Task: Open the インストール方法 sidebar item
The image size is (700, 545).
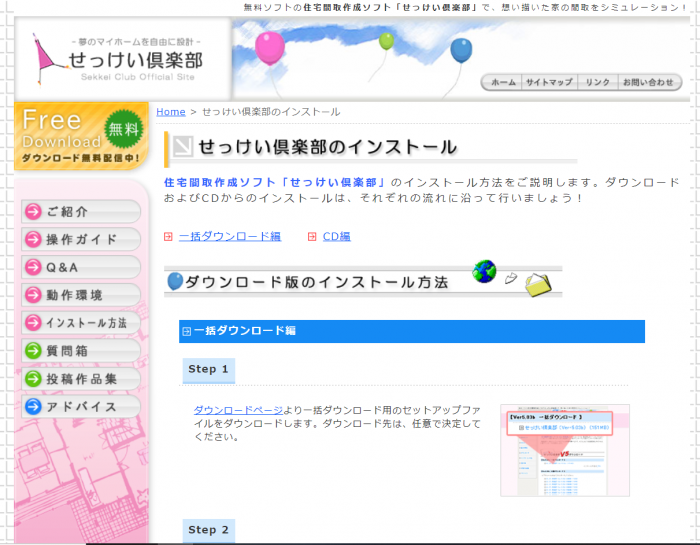Action: click(81, 323)
